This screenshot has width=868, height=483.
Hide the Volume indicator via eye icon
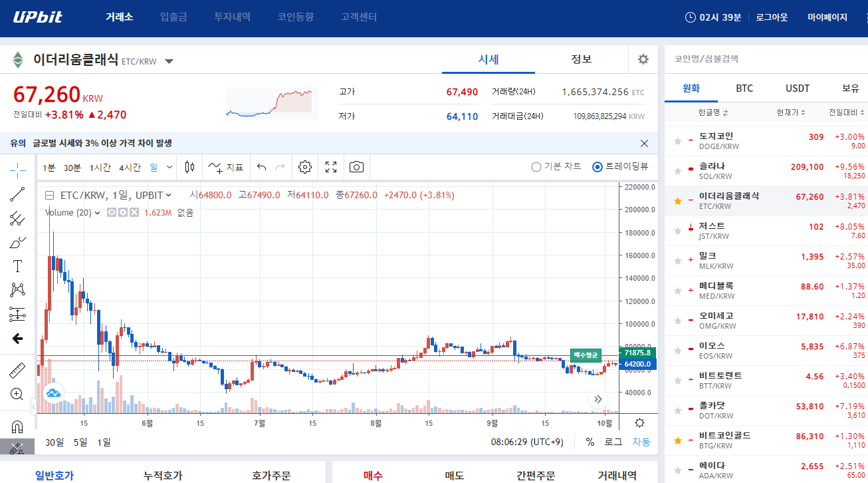pos(112,213)
